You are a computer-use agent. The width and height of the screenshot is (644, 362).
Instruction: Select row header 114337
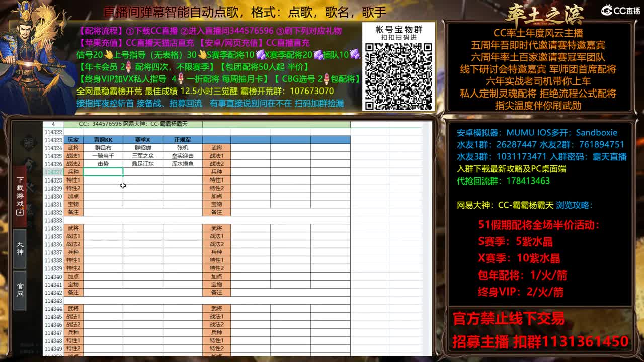point(53,252)
